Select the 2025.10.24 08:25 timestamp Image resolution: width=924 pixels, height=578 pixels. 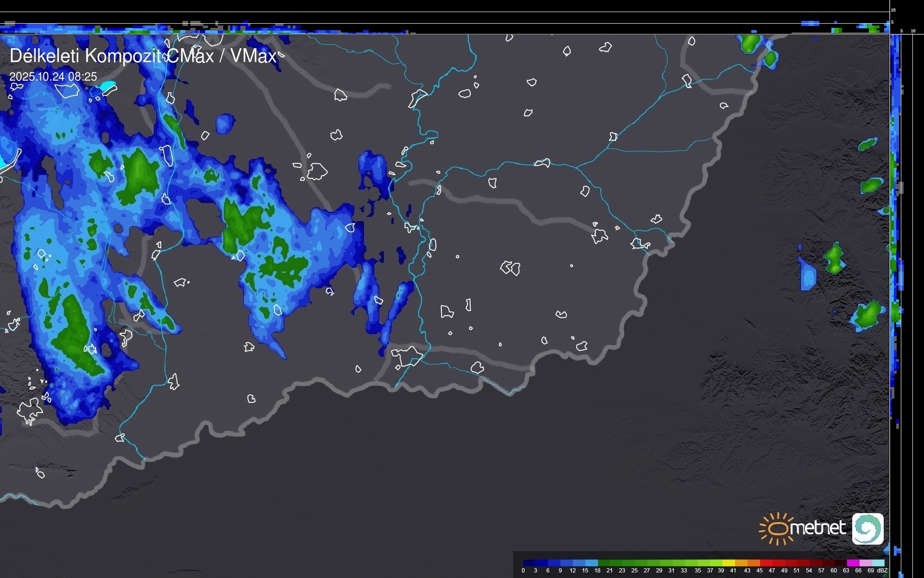tap(53, 76)
